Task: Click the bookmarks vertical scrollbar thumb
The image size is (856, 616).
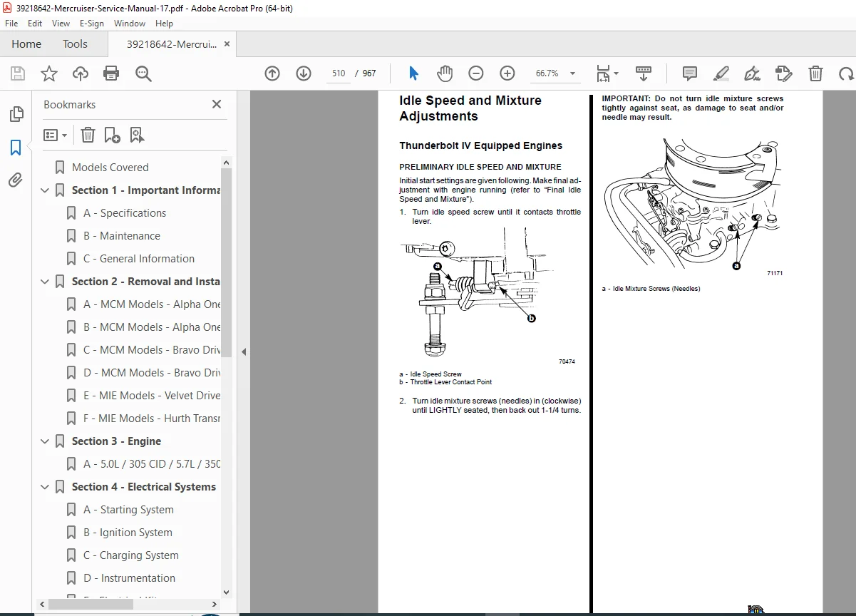Action: (227, 262)
